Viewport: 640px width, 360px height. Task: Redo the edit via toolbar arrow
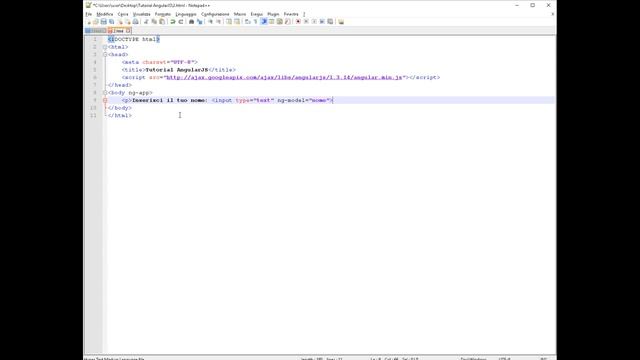pyautogui.click(x=181, y=22)
